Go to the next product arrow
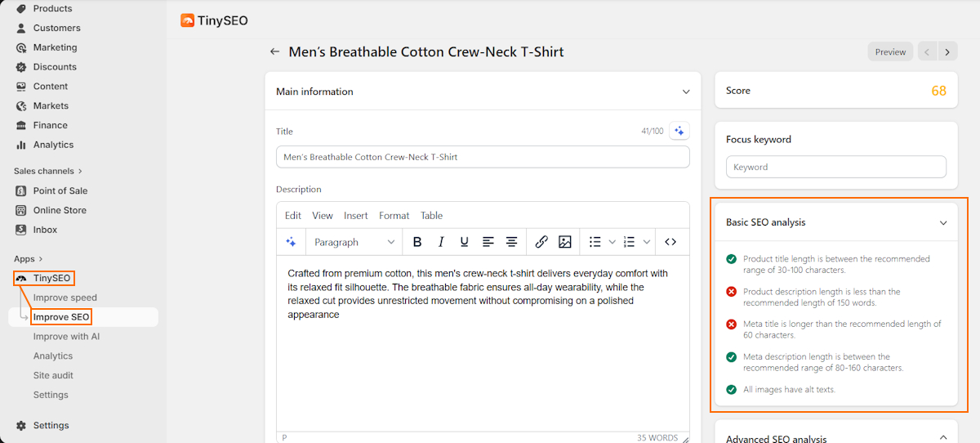The image size is (980, 443). (x=947, y=52)
